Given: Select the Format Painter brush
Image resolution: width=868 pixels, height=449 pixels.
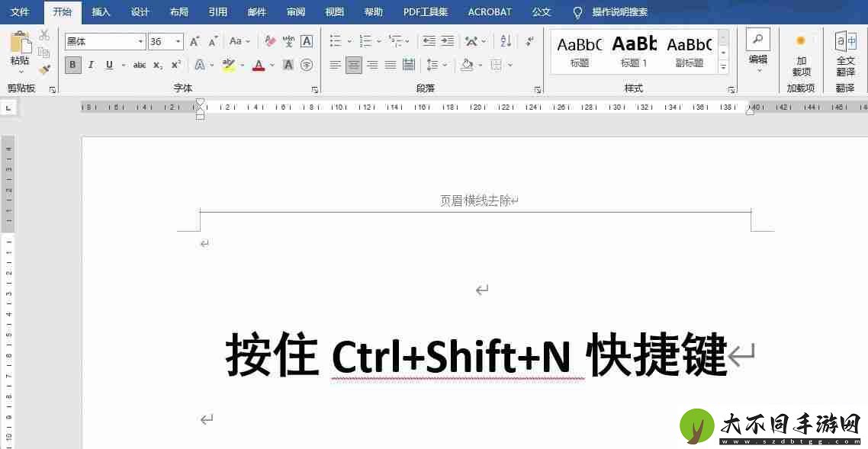Looking at the screenshot, I should pyautogui.click(x=44, y=69).
